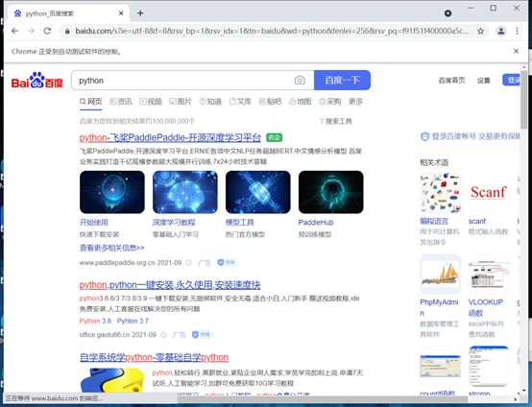Switch to 资讯 tab
This screenshot has height=407, width=532.
121,102
